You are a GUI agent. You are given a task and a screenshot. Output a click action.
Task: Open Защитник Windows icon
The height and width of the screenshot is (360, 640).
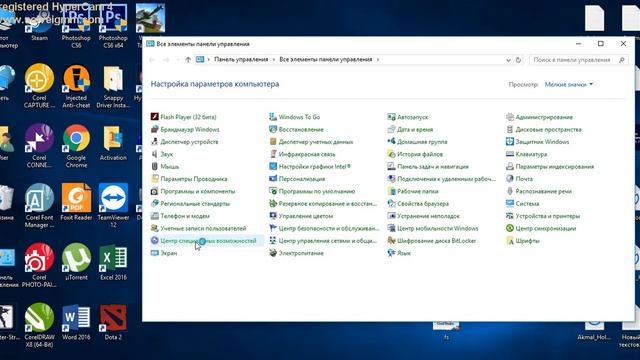(509, 142)
